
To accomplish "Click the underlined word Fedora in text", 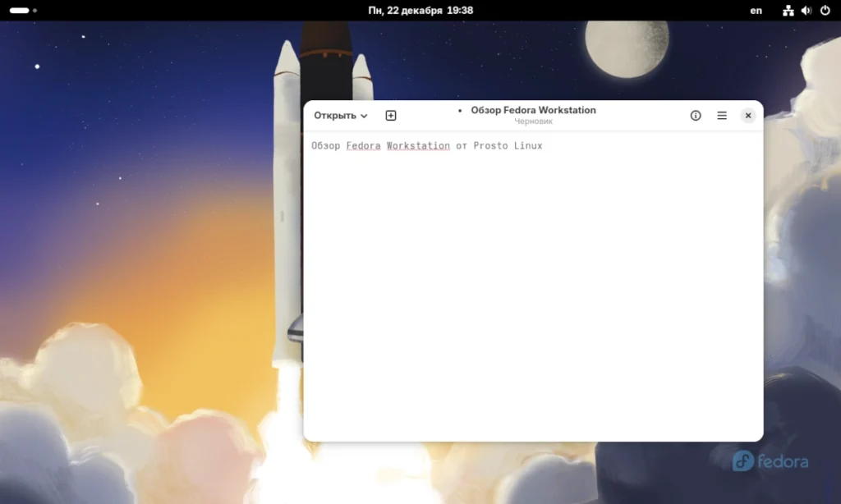I will tap(363, 146).
